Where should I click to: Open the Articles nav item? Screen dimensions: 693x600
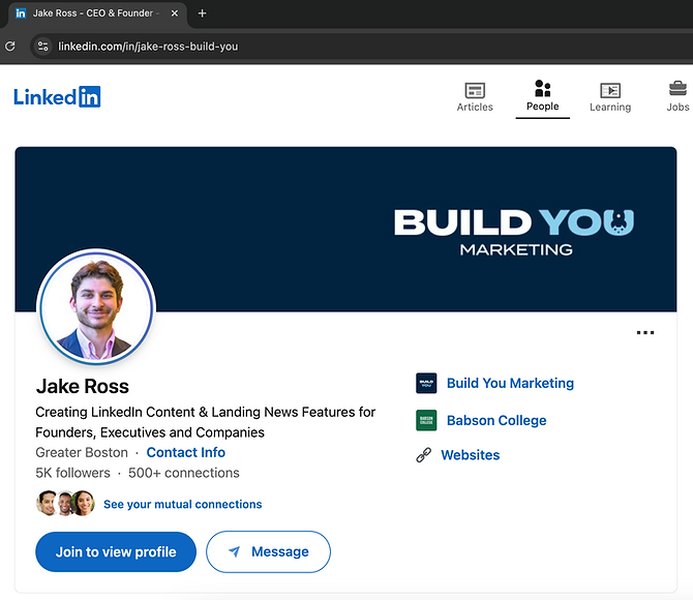point(475,97)
